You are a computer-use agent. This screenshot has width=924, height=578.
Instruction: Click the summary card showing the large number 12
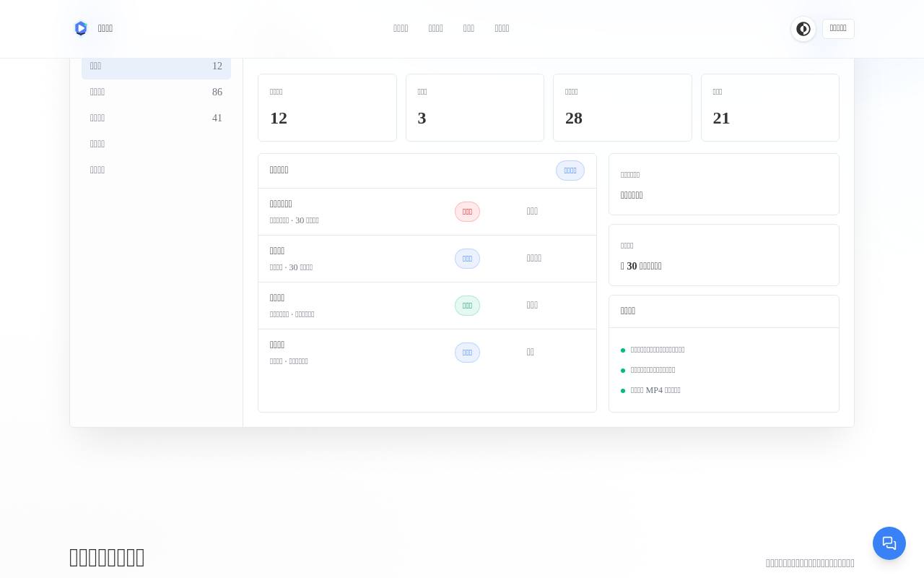[327, 108]
